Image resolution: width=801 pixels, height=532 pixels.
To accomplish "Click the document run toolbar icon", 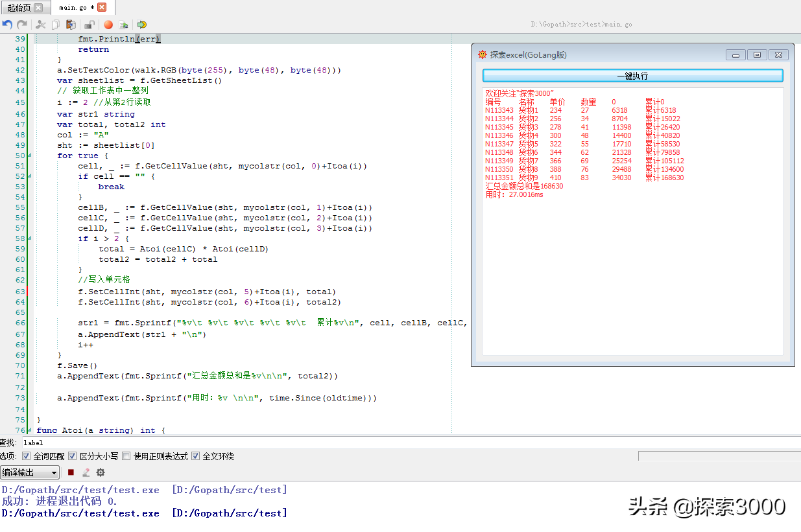I will tap(123, 25).
